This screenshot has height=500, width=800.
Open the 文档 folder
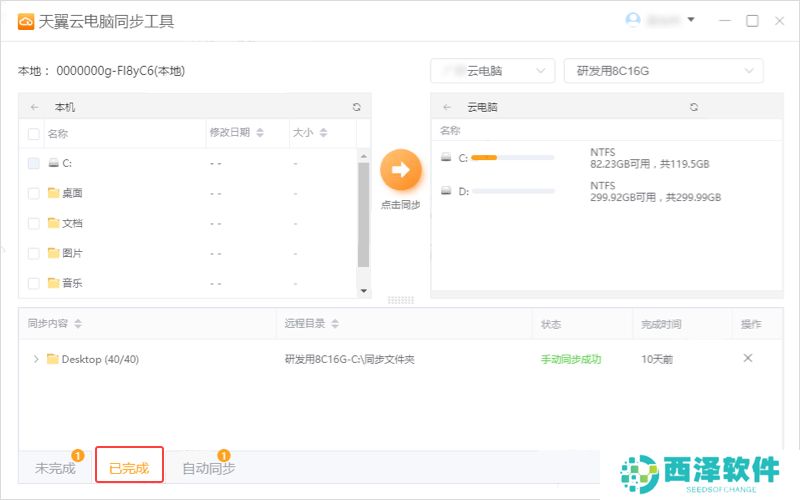(x=65, y=223)
